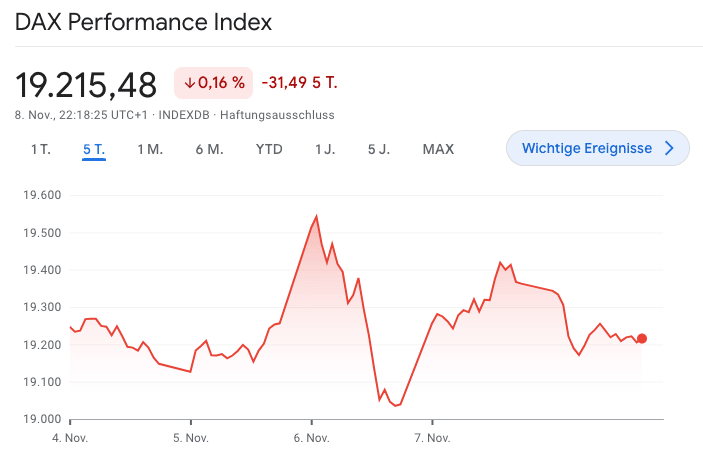This screenshot has height=455, width=703.
Task: Click the 6. Nov. axis label
Action: pos(311,437)
